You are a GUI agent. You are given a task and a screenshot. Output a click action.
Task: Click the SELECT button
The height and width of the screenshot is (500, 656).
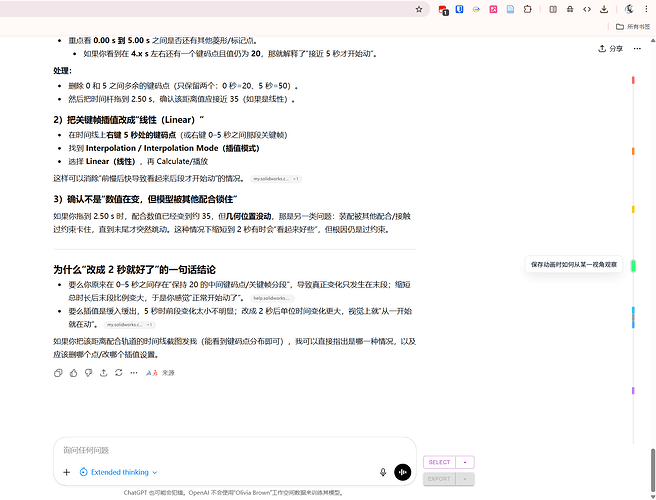(x=439, y=462)
